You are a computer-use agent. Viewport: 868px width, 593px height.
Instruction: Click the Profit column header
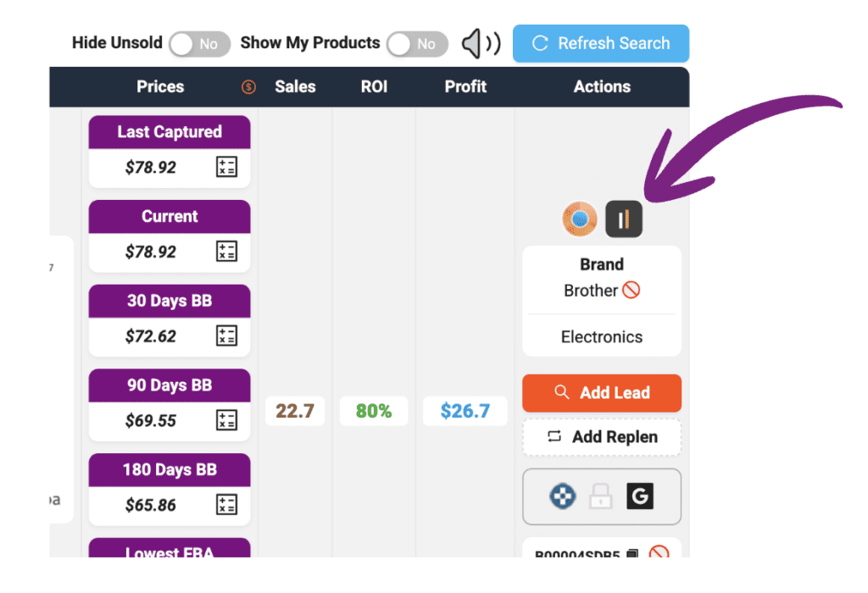(x=465, y=86)
